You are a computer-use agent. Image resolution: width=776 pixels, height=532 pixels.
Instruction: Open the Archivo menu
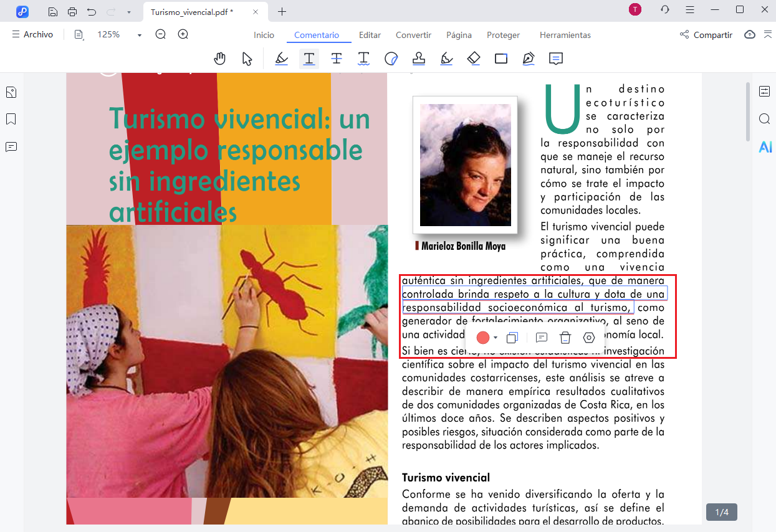point(32,34)
